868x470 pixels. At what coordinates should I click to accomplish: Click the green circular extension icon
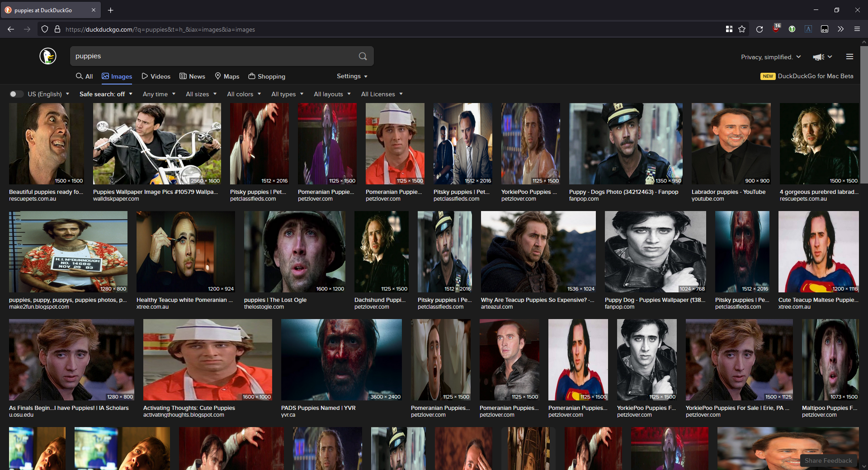[x=792, y=29]
